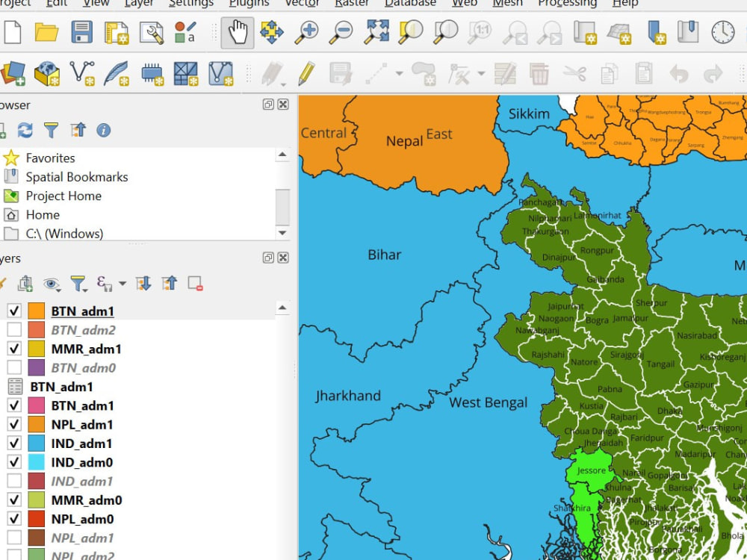Save the project with the floppy disk icon

(81, 32)
